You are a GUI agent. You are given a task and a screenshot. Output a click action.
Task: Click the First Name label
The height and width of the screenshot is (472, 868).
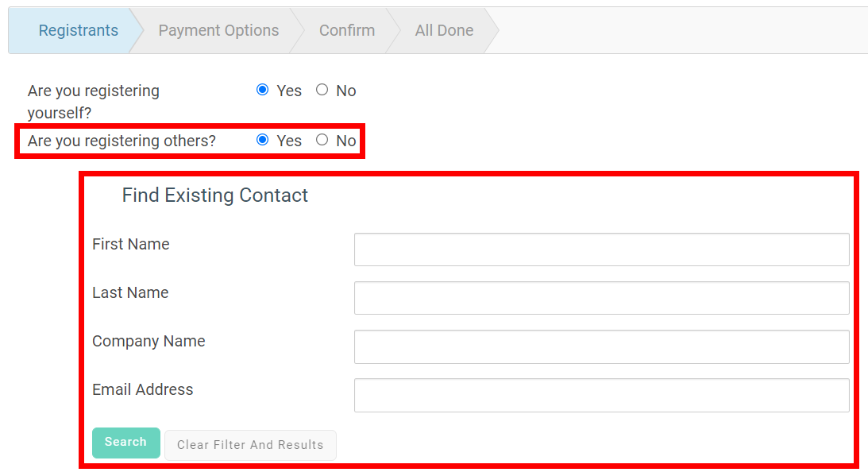point(130,244)
